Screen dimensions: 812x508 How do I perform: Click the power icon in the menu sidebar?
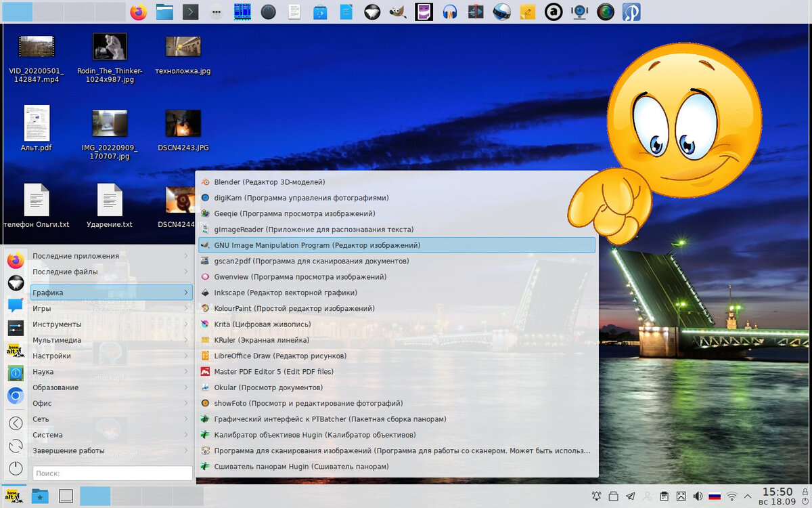point(16,468)
